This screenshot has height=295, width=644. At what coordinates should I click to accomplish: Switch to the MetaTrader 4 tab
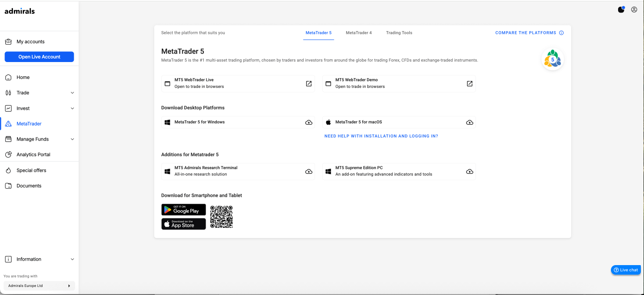click(x=359, y=33)
